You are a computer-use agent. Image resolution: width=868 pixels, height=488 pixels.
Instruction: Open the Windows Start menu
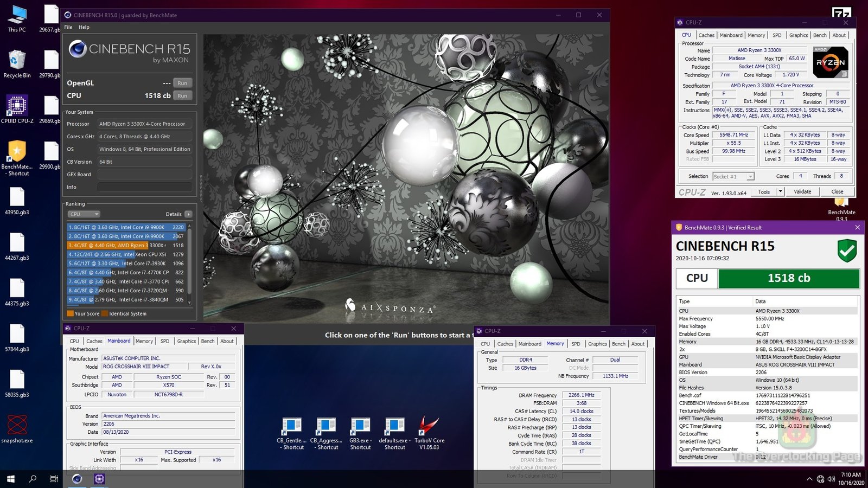[x=10, y=479]
